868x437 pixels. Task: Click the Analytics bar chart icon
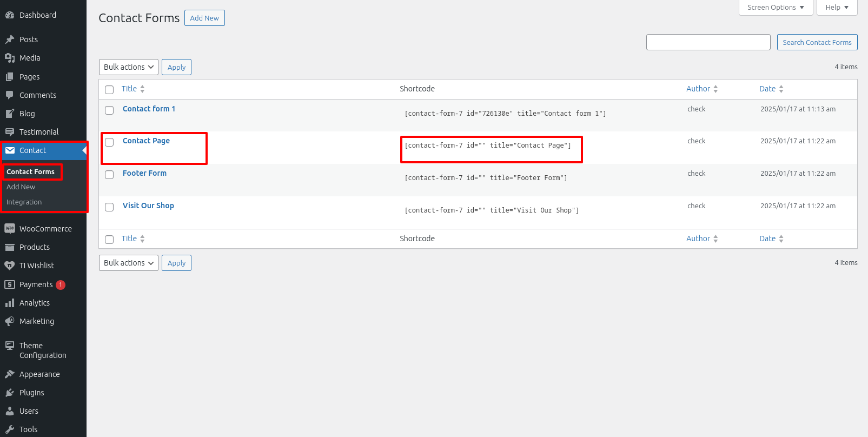click(x=9, y=303)
